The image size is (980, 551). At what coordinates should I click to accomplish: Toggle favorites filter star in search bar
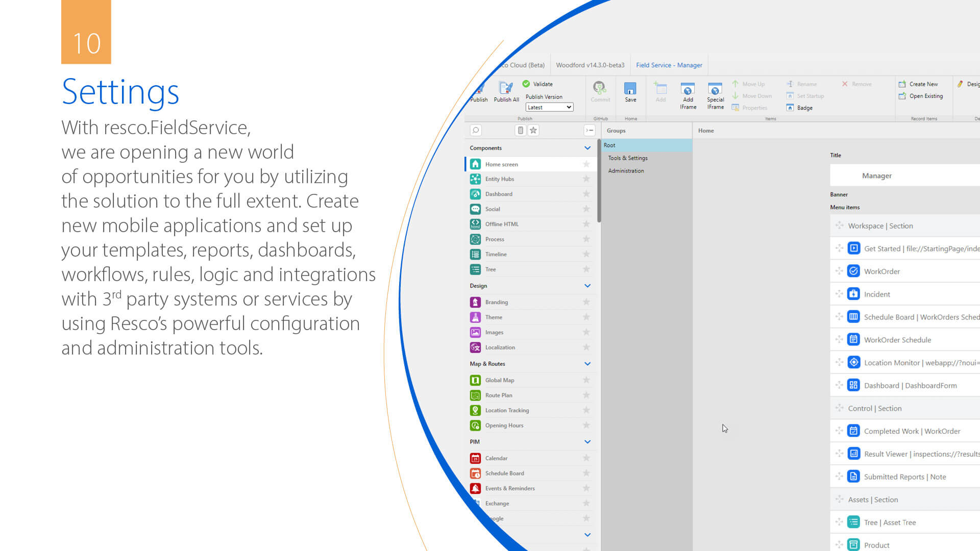[x=533, y=130]
